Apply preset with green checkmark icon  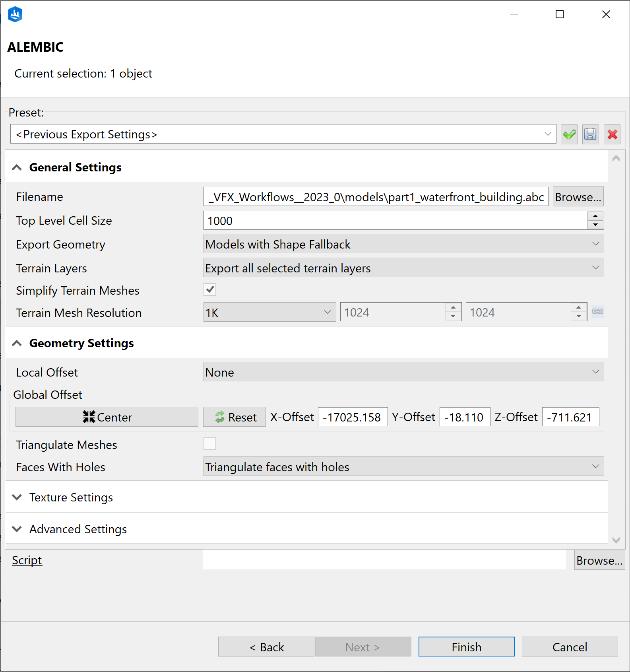569,134
